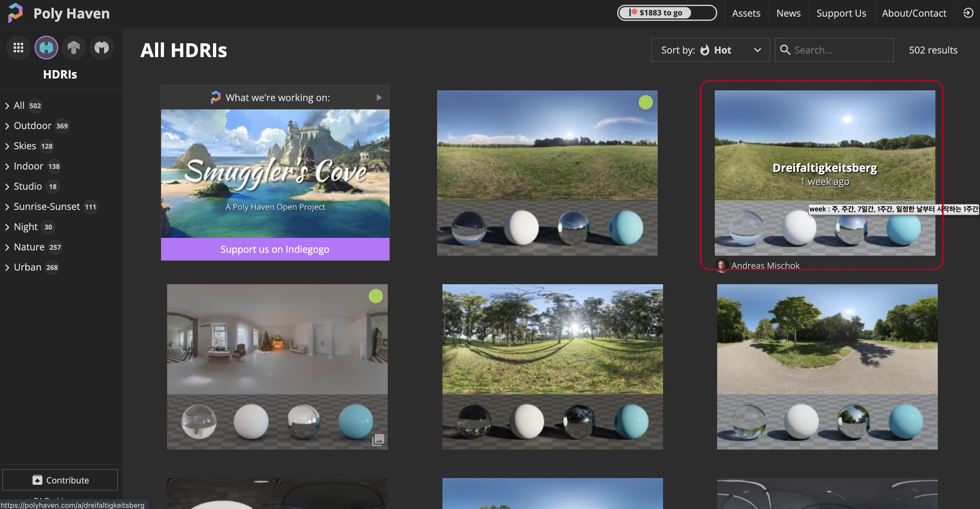980x509 pixels.
Task: Open the Assets menu
Action: (x=746, y=13)
